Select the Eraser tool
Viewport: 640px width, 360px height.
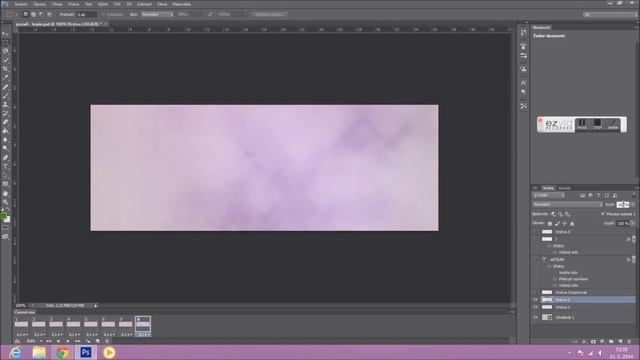pyautogui.click(x=5, y=122)
